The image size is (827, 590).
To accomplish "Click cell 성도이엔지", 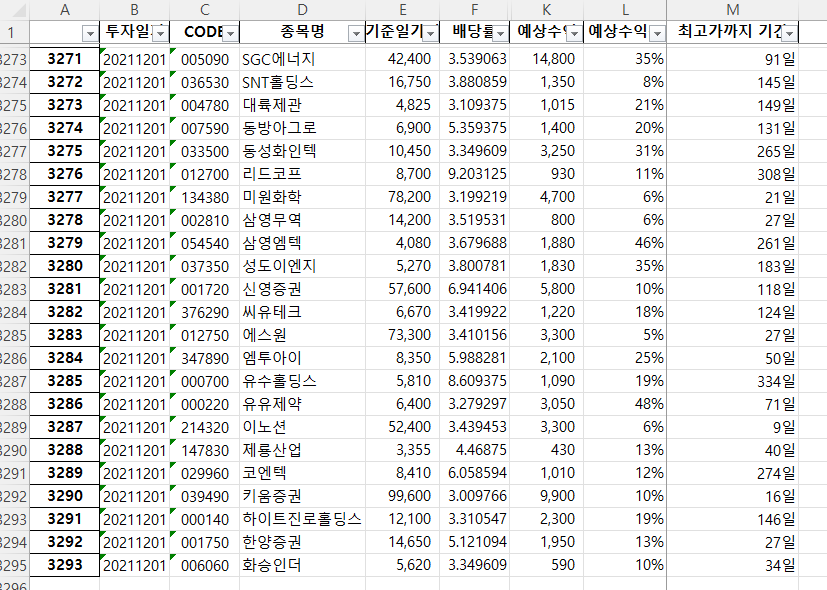I will pyautogui.click(x=302, y=266).
